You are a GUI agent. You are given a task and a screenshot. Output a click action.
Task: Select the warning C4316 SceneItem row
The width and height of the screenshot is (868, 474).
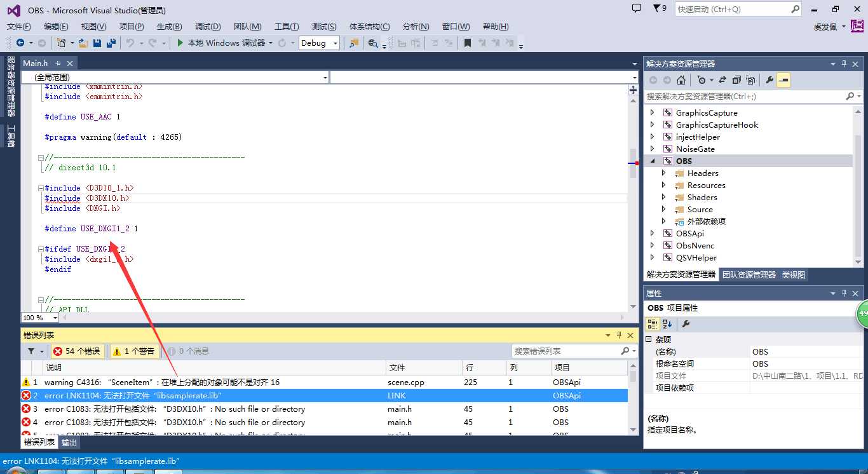point(324,382)
